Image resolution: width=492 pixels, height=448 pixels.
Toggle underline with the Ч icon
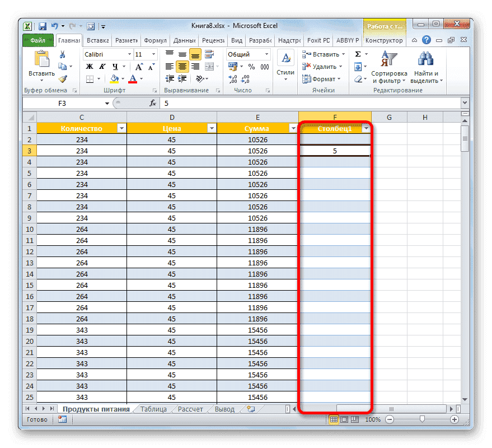click(x=115, y=66)
